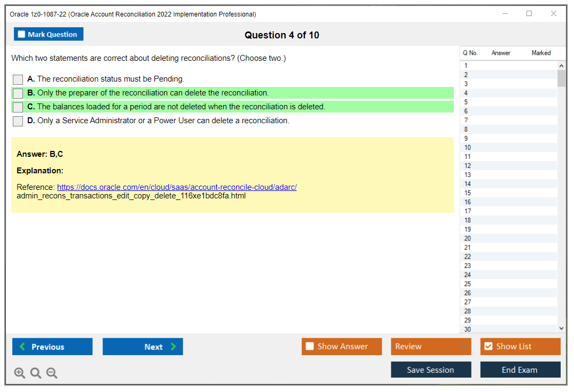Go back with the Previous button
The width and height of the screenshot is (574, 392).
[52, 347]
